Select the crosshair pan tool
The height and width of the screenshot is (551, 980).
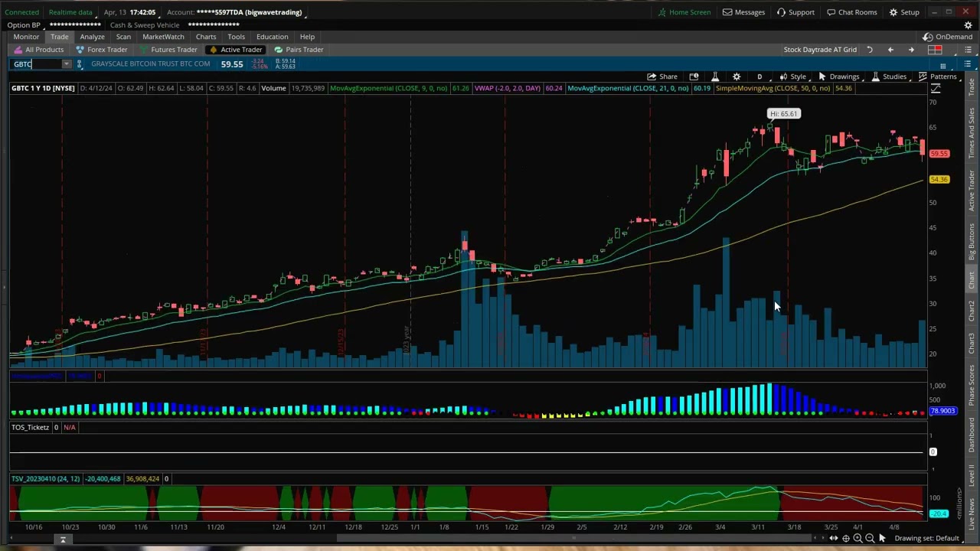coord(845,538)
